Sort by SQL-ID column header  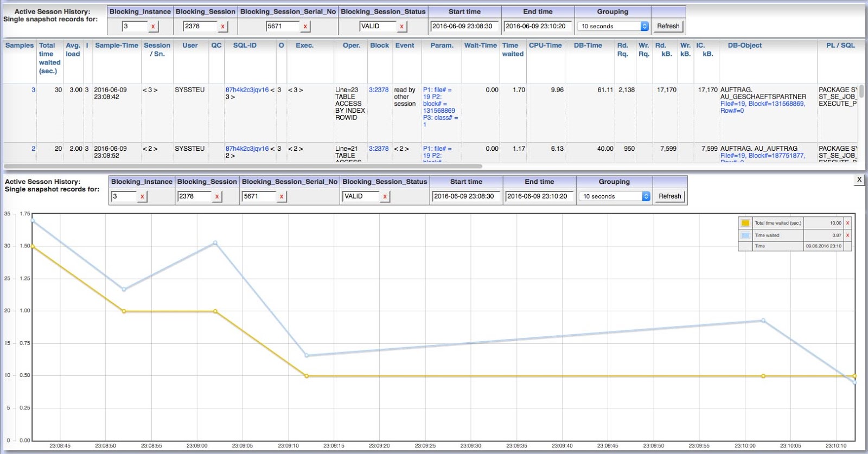coord(245,46)
